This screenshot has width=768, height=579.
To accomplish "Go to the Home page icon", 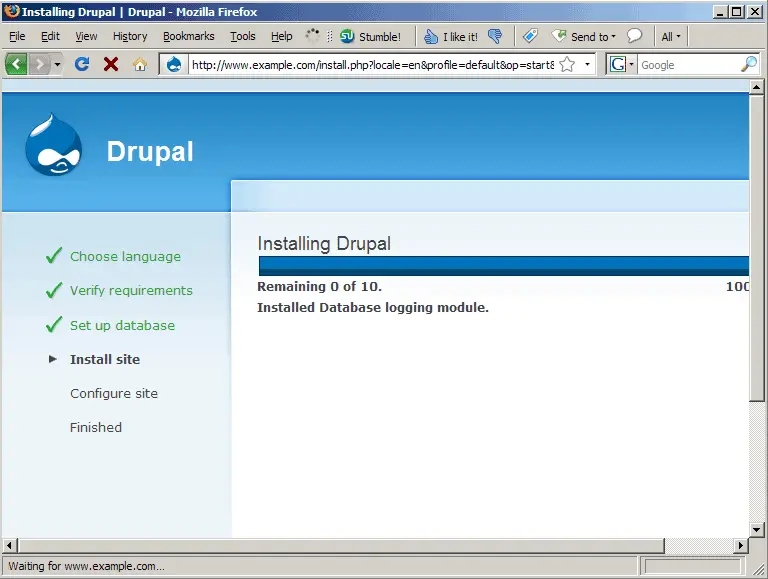I will [140, 64].
